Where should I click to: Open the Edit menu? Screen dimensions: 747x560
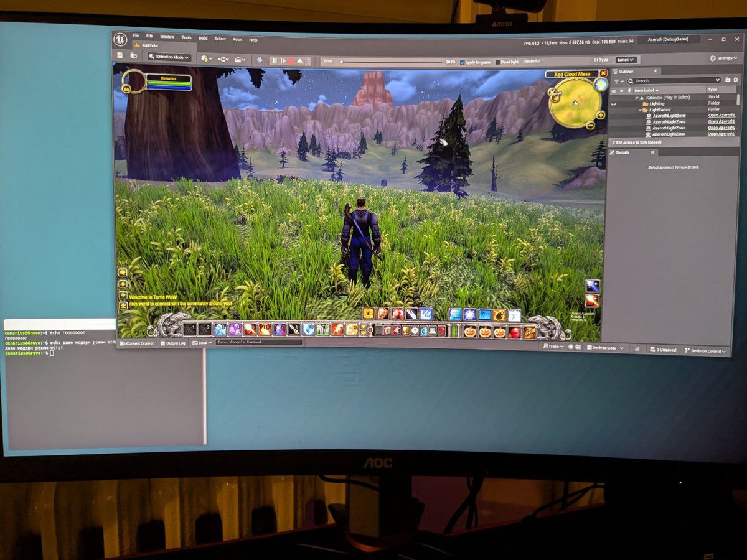pos(149,35)
